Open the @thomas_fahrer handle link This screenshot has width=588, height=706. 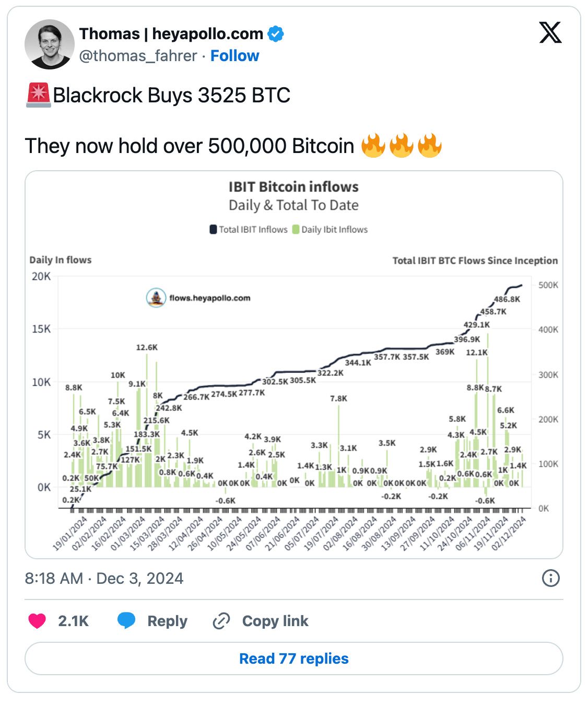138,56
